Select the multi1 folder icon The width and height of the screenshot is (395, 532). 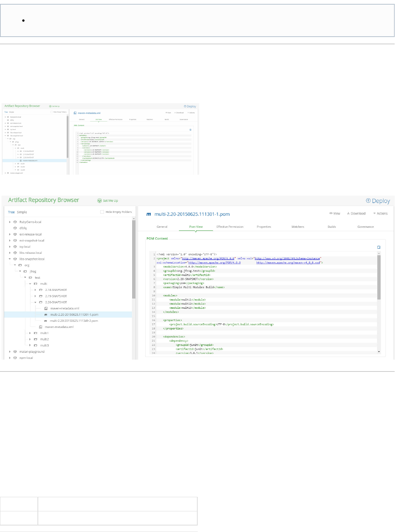pyautogui.click(x=36, y=333)
